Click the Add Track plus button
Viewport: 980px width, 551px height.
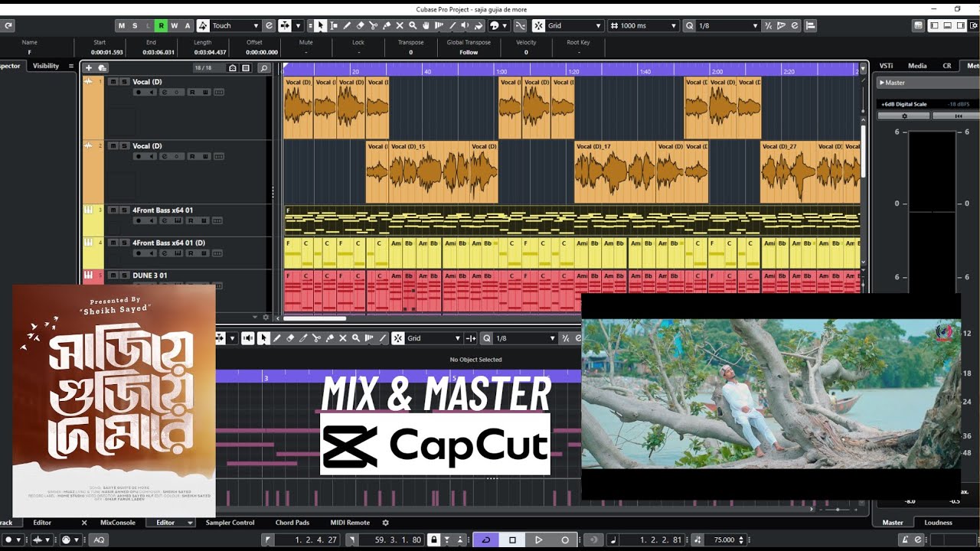tap(89, 68)
